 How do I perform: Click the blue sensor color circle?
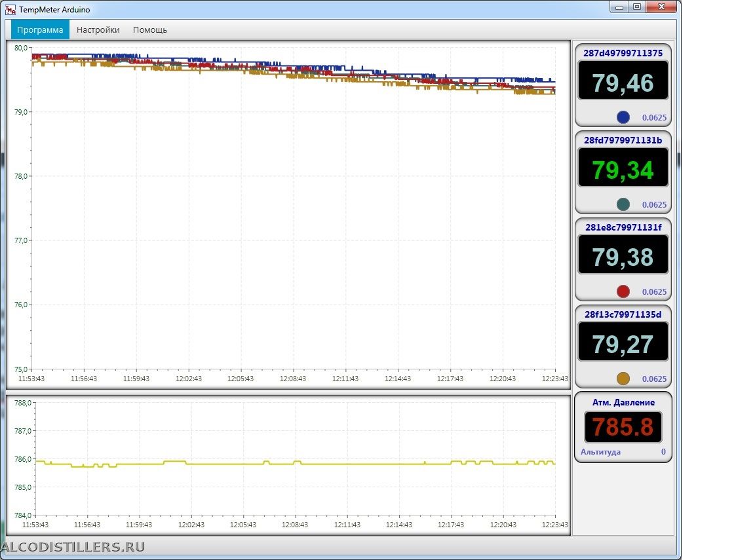point(623,117)
